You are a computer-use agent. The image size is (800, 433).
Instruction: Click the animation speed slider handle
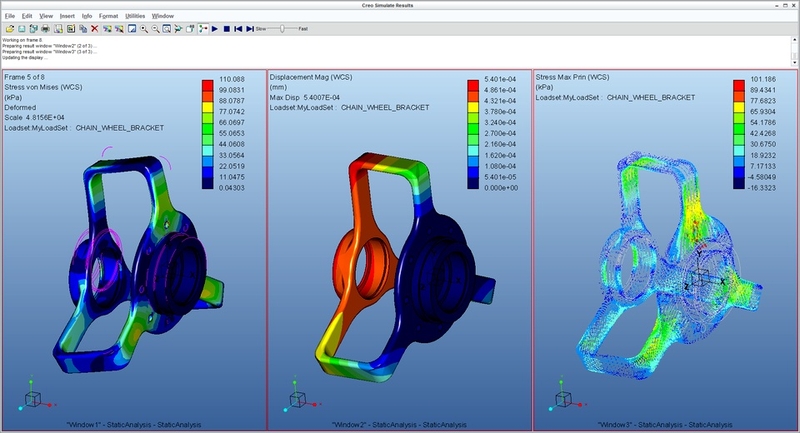[x=282, y=29]
